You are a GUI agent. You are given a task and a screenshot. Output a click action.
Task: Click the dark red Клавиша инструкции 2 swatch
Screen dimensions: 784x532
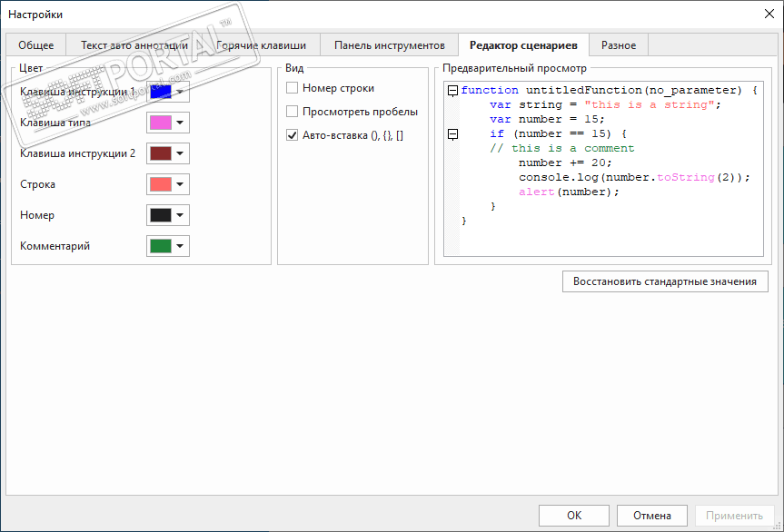coord(161,153)
